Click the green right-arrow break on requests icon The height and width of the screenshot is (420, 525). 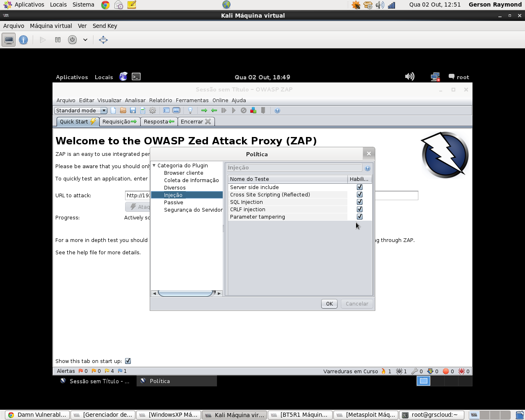point(204,110)
